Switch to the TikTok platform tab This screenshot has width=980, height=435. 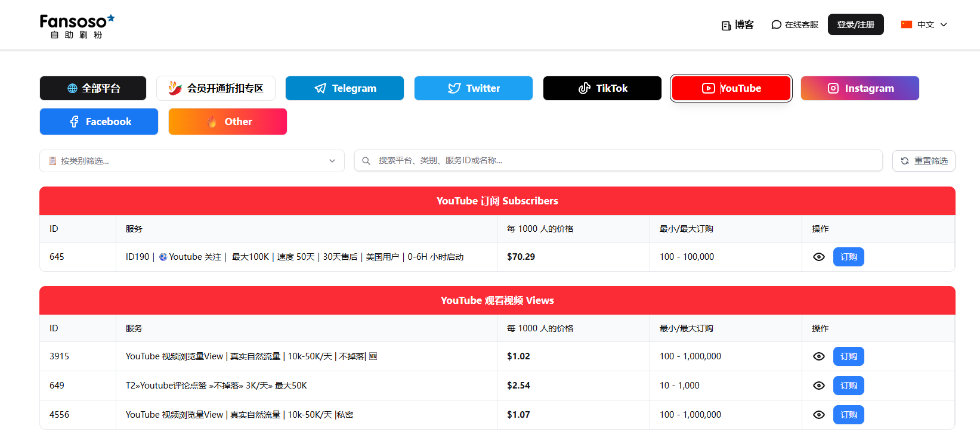pyautogui.click(x=602, y=88)
